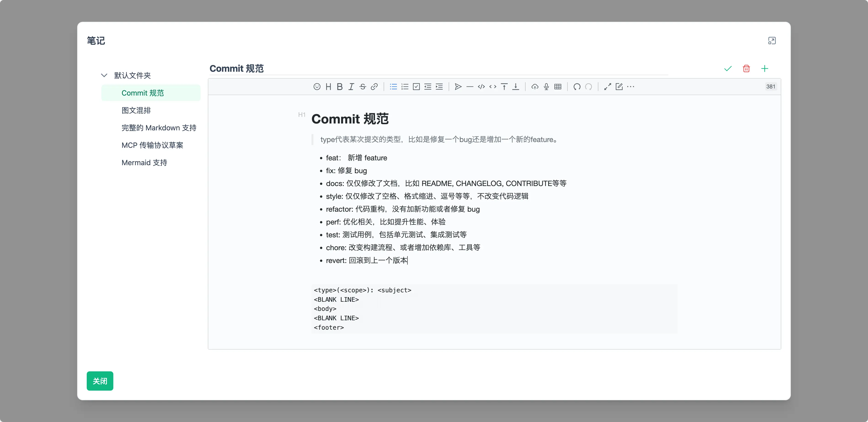Viewport: 868px width, 422px height.
Task: Toggle bold formatting
Action: click(340, 87)
